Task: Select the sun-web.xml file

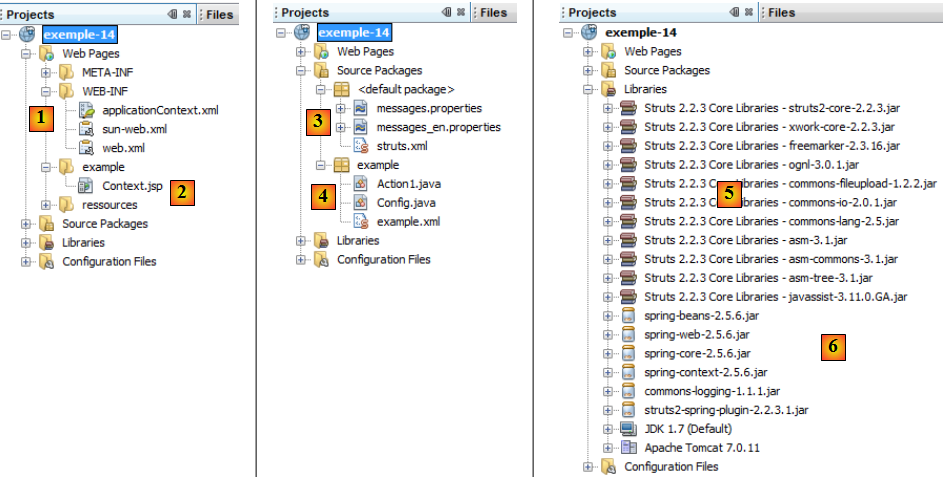Action: point(134,129)
